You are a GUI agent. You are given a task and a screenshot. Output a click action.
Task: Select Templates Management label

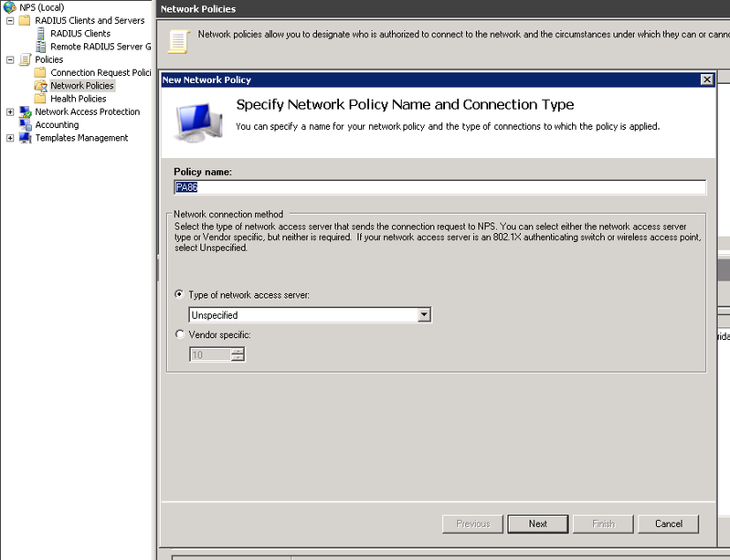tap(81, 138)
